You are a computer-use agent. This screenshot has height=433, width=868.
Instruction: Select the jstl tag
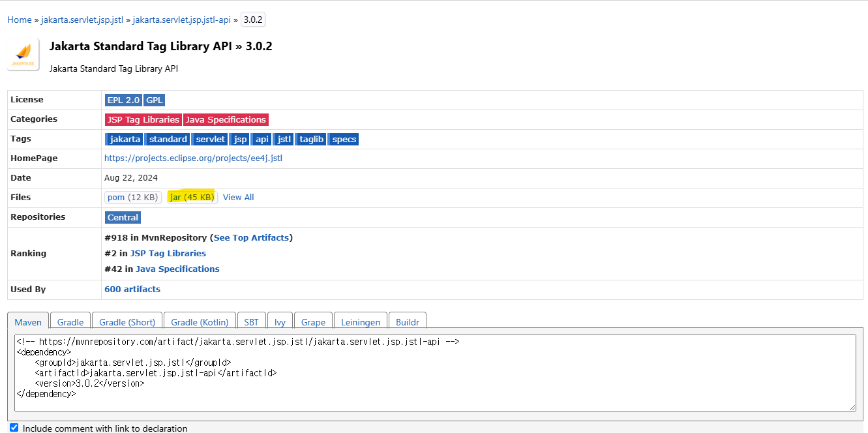tap(284, 139)
